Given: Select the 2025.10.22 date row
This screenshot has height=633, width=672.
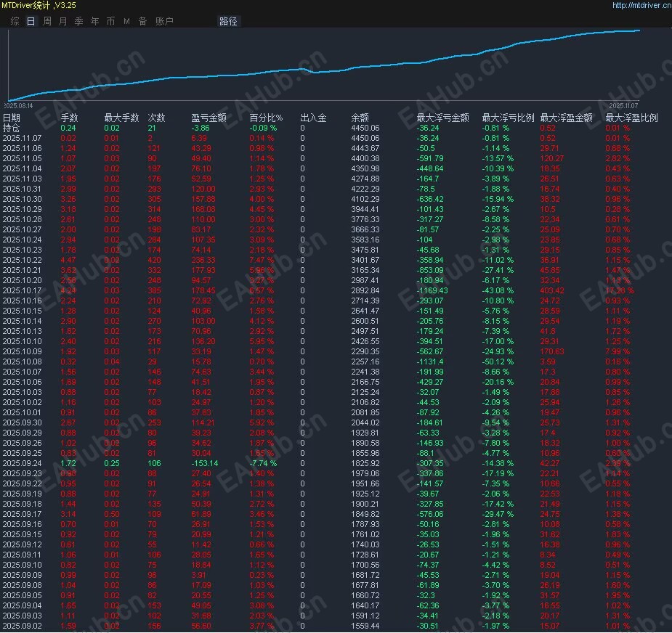Looking at the screenshot, I should [316, 260].
